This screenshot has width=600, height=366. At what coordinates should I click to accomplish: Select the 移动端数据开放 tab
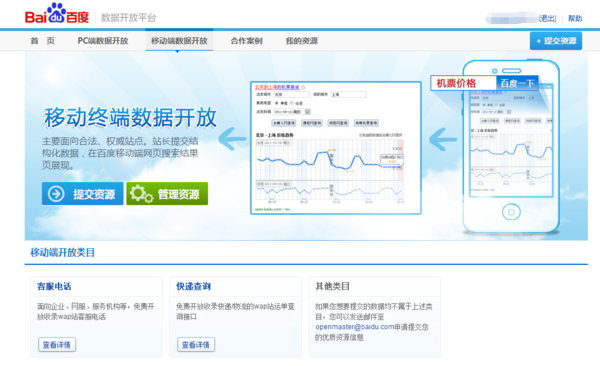pos(179,41)
